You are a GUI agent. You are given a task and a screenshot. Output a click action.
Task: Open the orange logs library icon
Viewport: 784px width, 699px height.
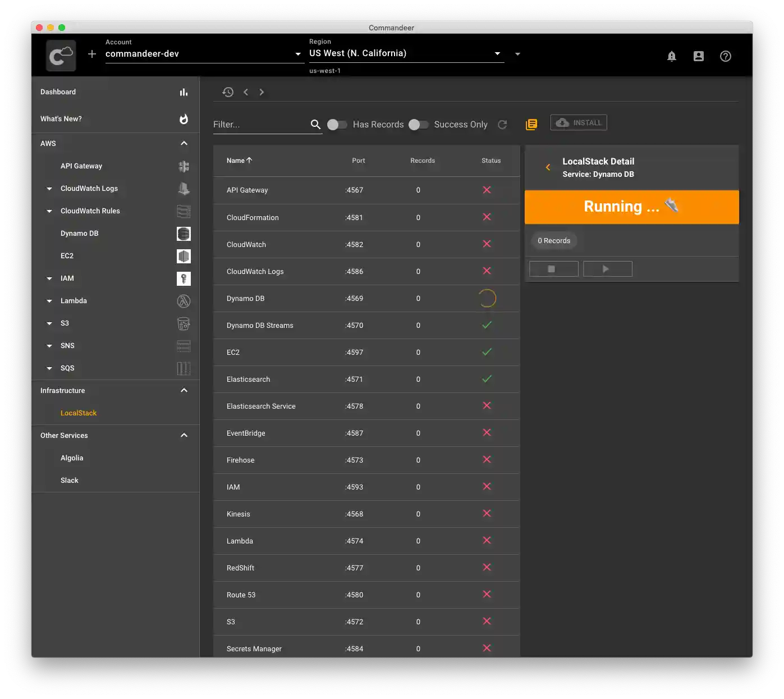tap(531, 125)
